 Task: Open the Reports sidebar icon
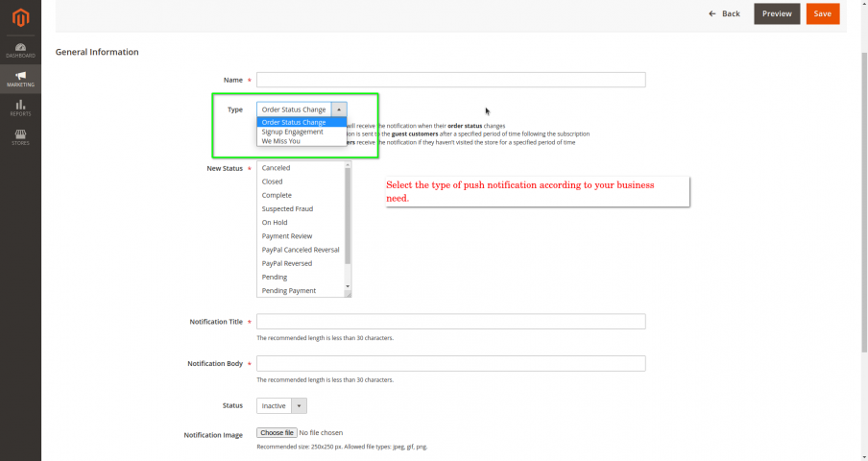(20, 108)
